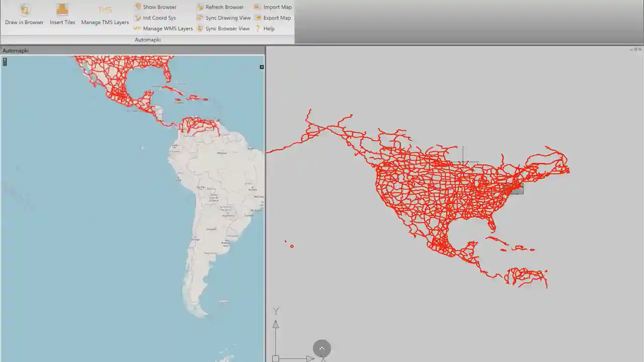Screen dimensions: 644x362
Task: Click the Init Coord Sys icon
Action: click(x=137, y=18)
